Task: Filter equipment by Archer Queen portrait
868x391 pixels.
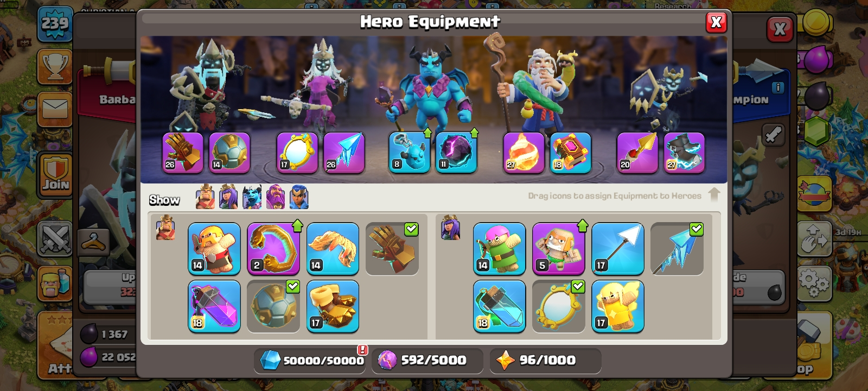Action: (228, 197)
